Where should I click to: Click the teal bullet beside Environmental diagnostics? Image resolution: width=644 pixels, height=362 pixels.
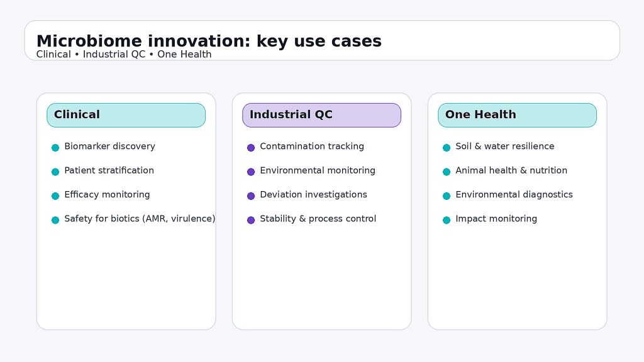(447, 196)
